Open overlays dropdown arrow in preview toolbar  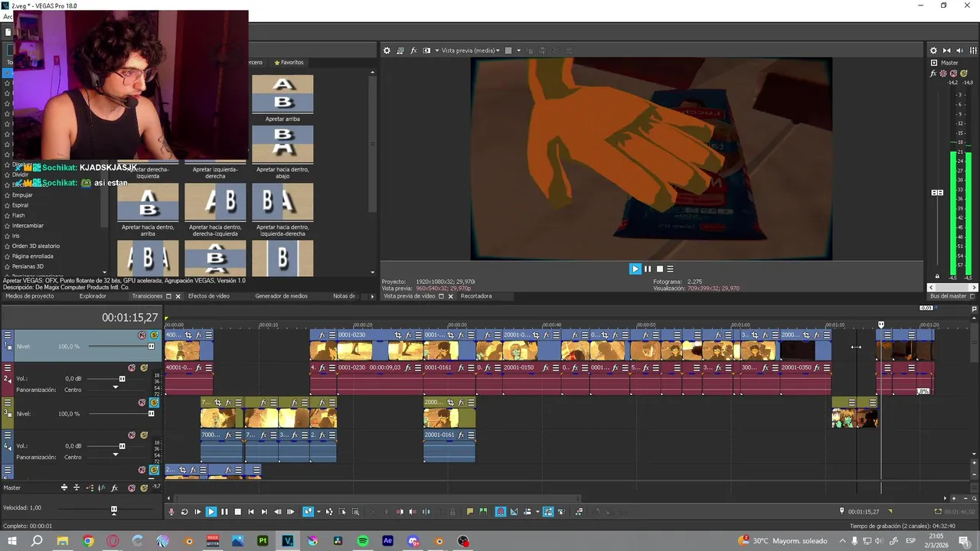[x=518, y=51]
